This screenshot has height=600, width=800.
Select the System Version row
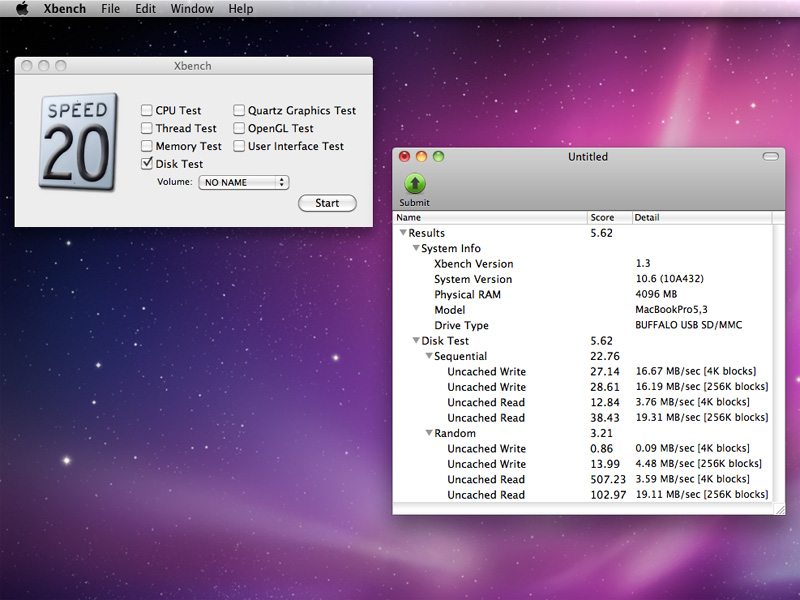point(583,279)
